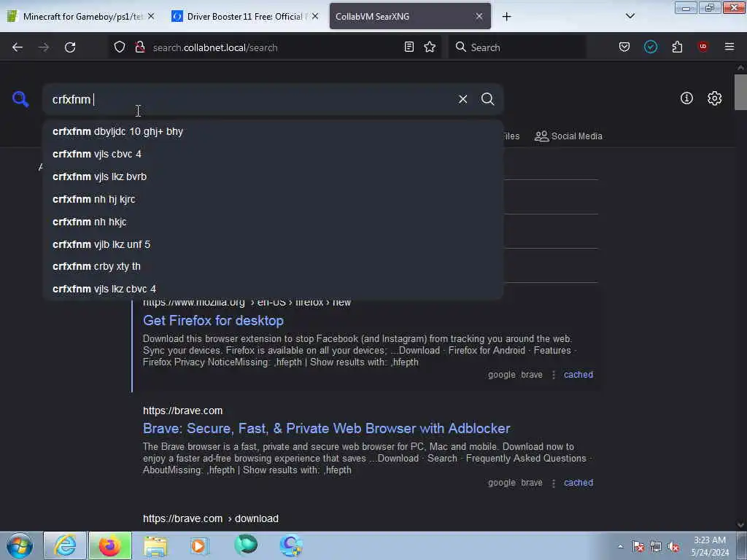Open the Action Center flag icon
Screen dimensions: 747x560
[638, 547]
